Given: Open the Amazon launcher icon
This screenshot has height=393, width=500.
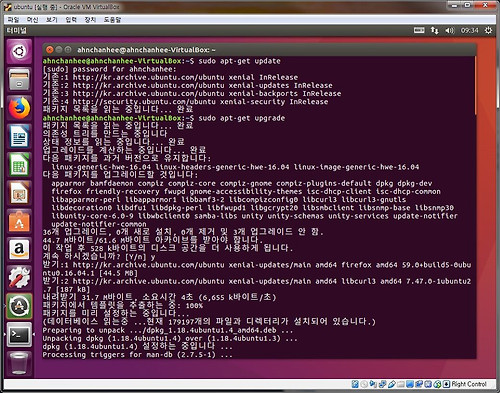Looking at the screenshot, I should [x=19, y=249].
